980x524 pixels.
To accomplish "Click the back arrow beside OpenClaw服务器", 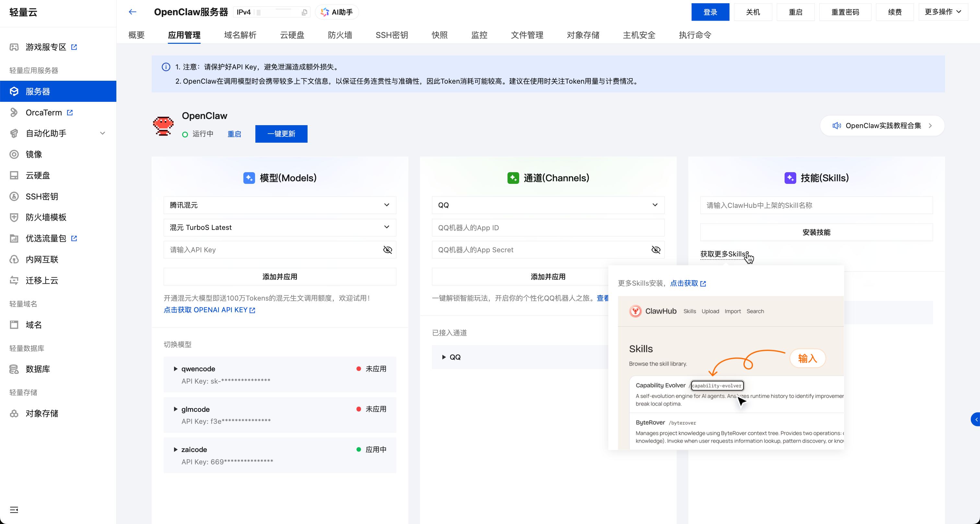I will 133,12.
